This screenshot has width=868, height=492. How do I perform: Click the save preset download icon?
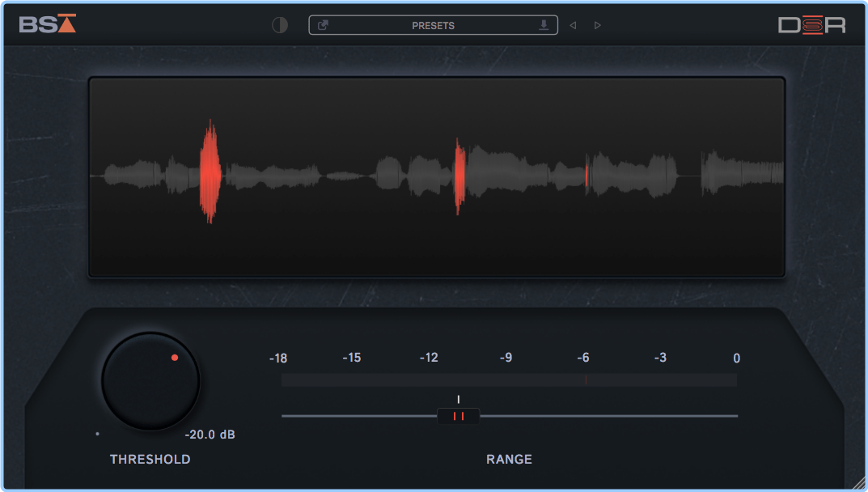click(x=544, y=25)
